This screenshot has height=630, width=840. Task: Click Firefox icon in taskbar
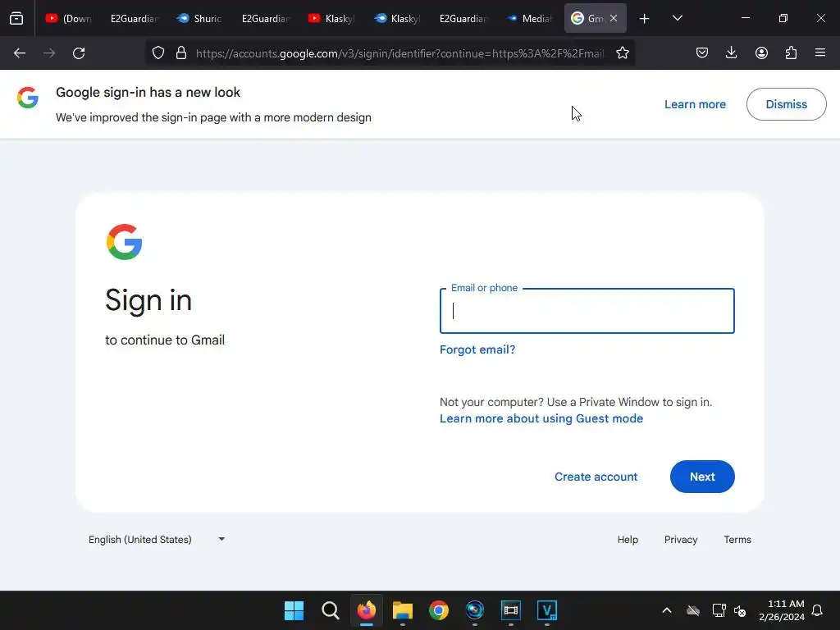tap(367, 610)
